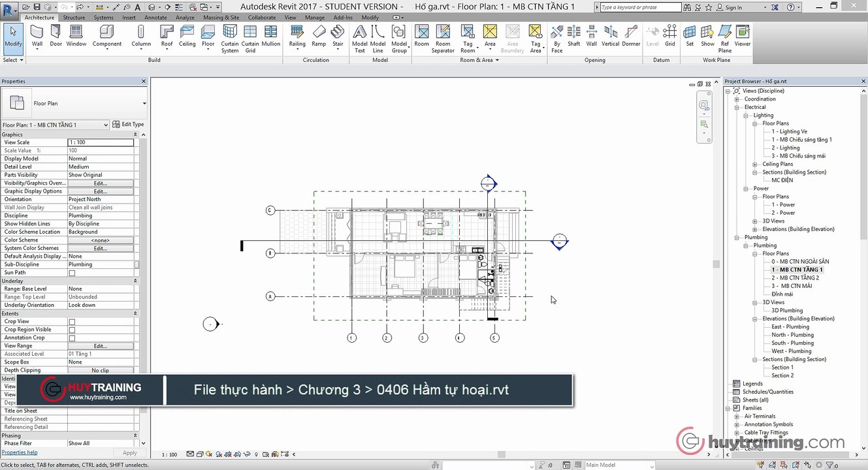Collapse the Lighting node in Project Browser
Screen dimensions: 868x470
pyautogui.click(x=746, y=116)
